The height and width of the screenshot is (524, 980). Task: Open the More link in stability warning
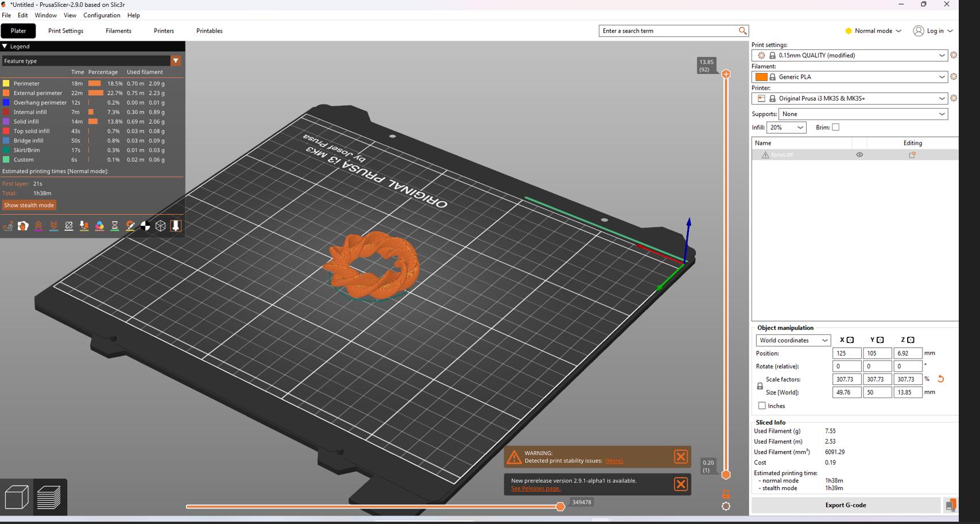[614, 461]
